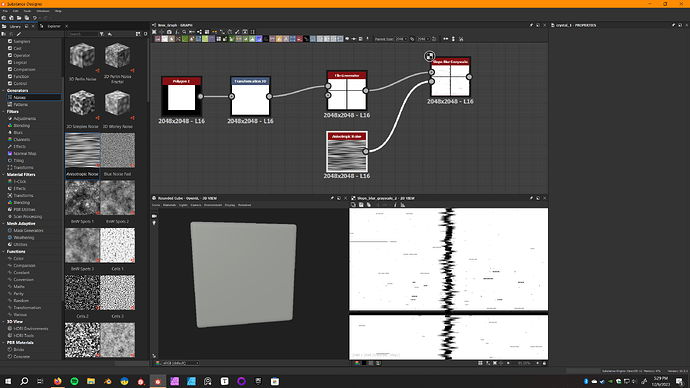
Task: Click the undo arrow in main toolbar
Action: [x=35, y=18]
